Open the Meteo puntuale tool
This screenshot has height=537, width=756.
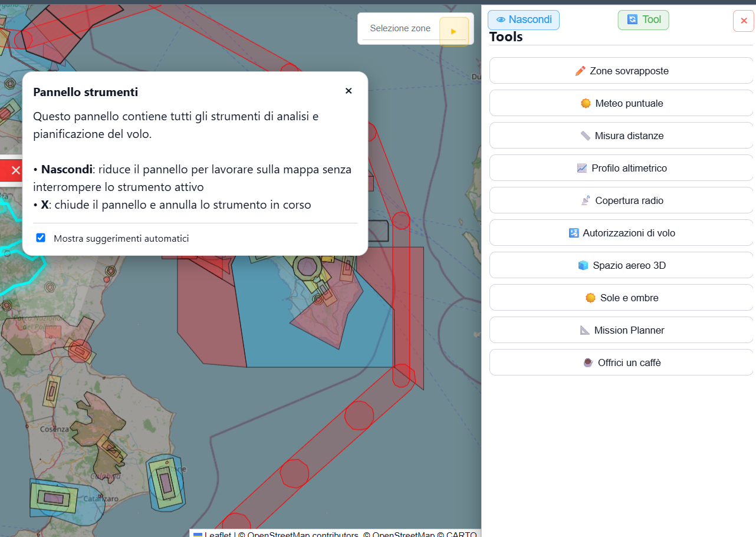click(x=621, y=103)
